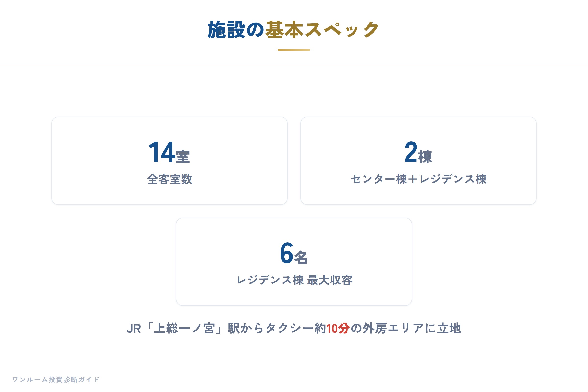Click the レジデンス棟 最大収容 caption
588x392 pixels.
click(294, 280)
